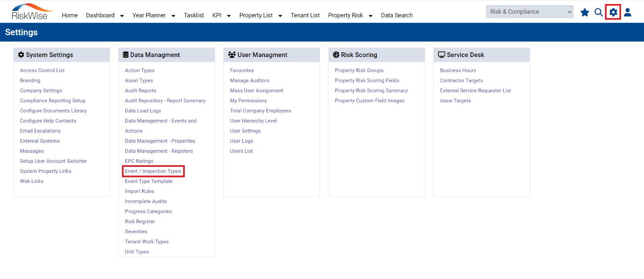Select the Users List link
The width and height of the screenshot is (644, 279).
point(242,151)
